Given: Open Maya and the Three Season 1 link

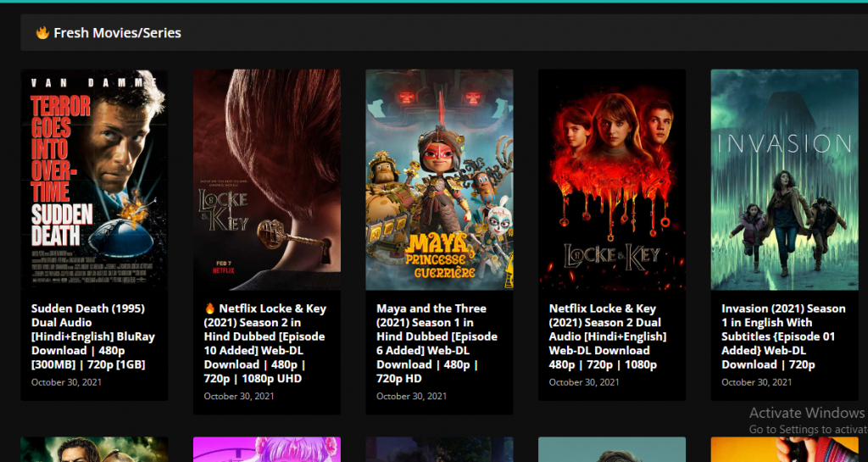Looking at the screenshot, I should (437, 343).
